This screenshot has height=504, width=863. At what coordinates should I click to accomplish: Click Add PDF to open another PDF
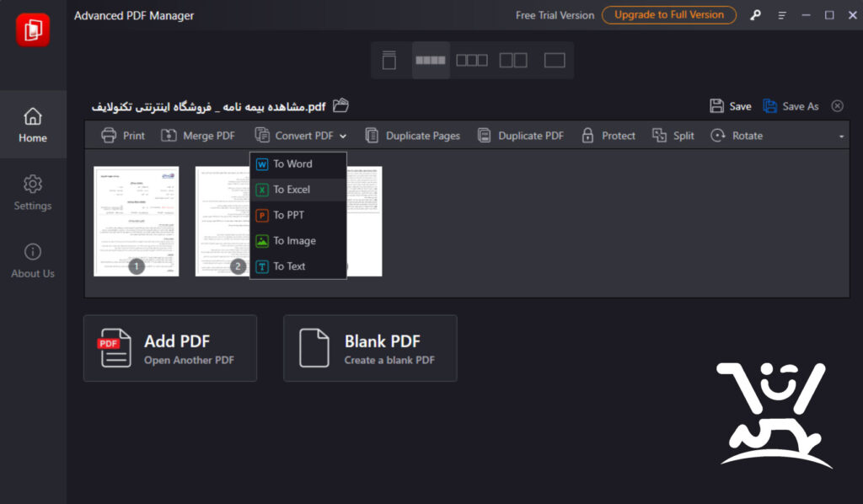tap(170, 348)
